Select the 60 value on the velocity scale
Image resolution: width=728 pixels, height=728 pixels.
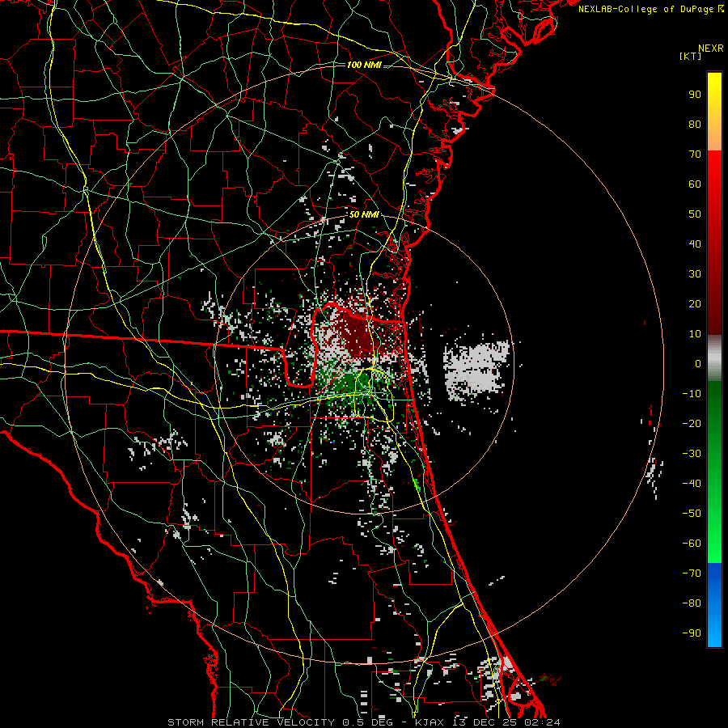click(695, 184)
